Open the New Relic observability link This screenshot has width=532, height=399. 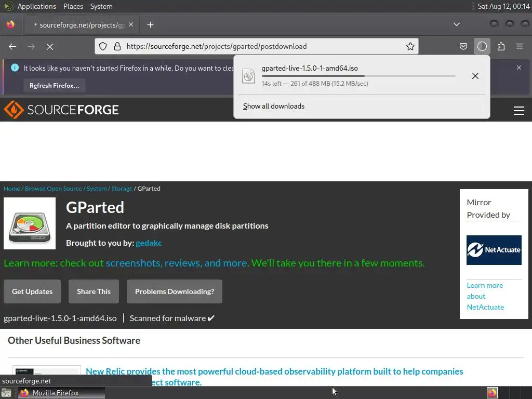[x=274, y=377]
